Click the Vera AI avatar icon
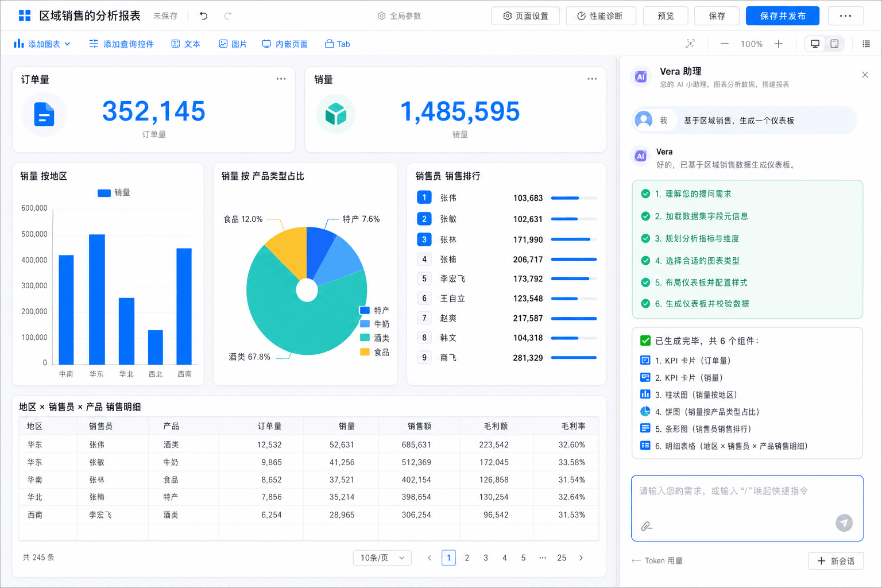The image size is (882, 588). coord(641,76)
